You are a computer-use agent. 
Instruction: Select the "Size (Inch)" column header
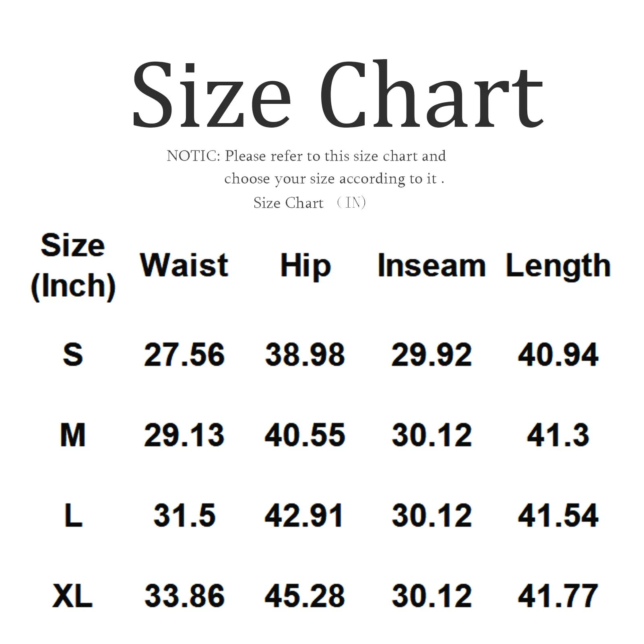pyautogui.click(x=73, y=266)
